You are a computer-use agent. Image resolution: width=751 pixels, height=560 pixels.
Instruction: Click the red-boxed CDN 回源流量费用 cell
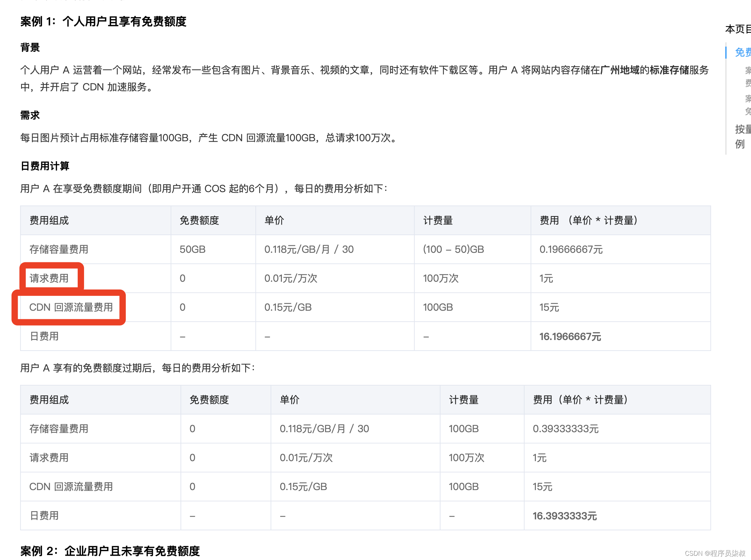(71, 307)
